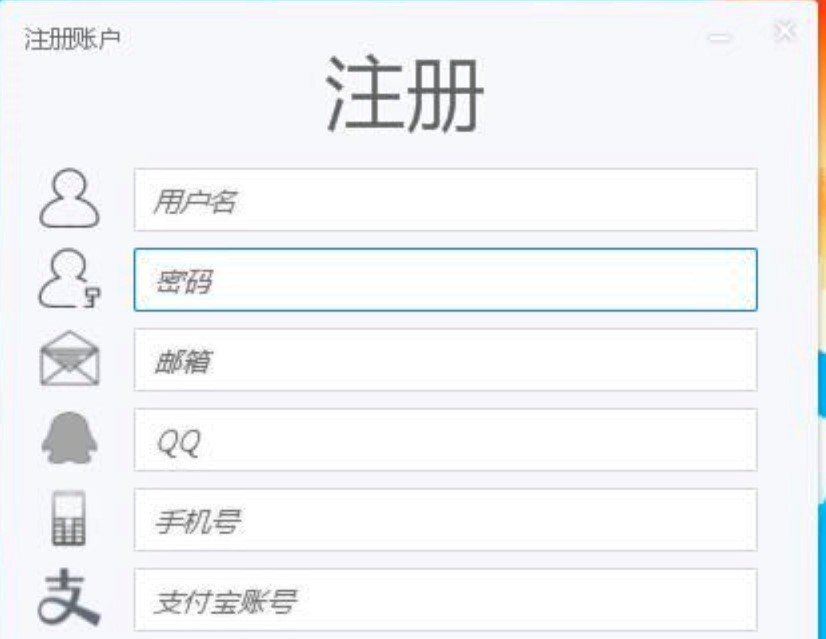Screen dimensions: 826x639
Task: Click the 支付宝账号 Alipay account field
Action: (x=445, y=600)
